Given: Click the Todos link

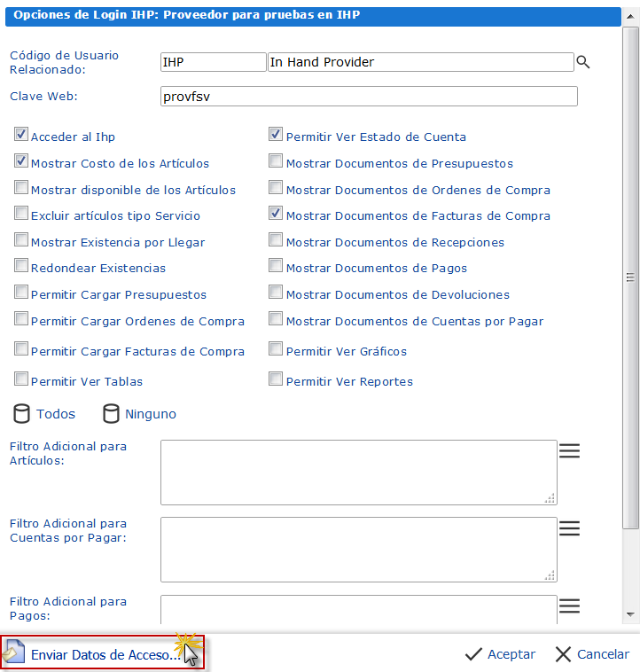Looking at the screenshot, I should point(56,414).
